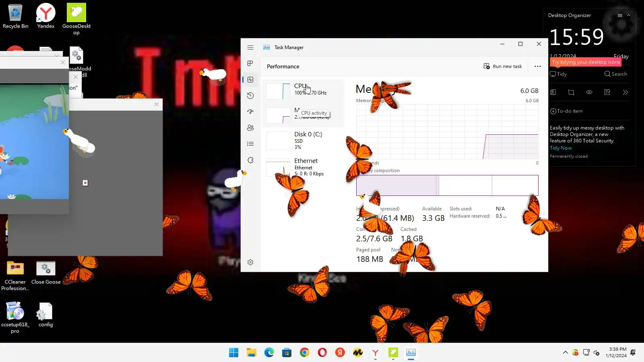
Task: Click the crop screenshot icon in Desktop Organizer
Action: click(x=571, y=92)
